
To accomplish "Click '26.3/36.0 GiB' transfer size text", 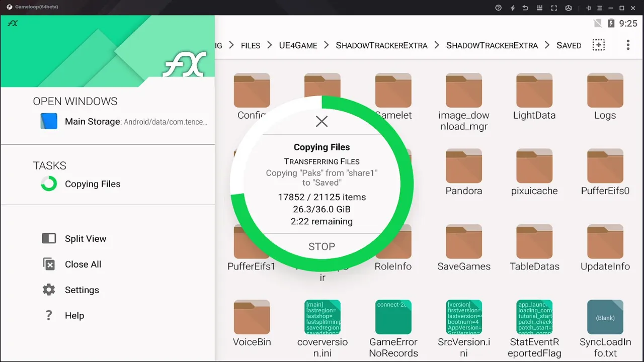I will tap(321, 209).
